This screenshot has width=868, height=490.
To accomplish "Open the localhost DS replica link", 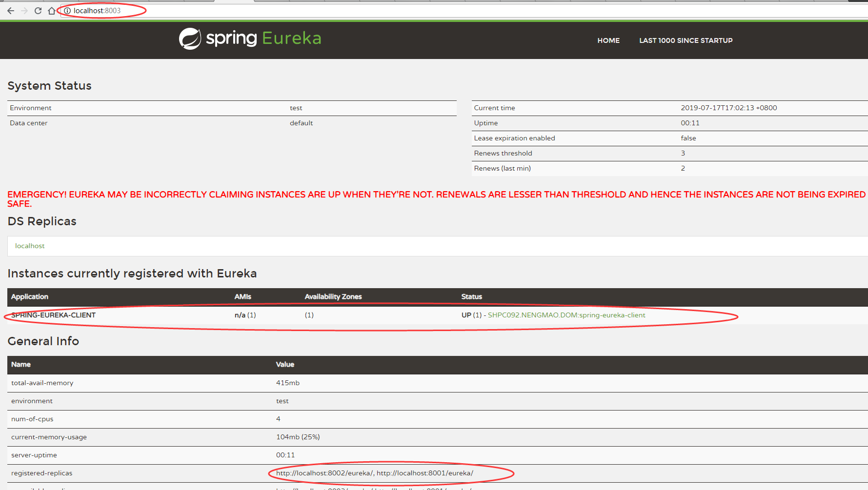I will point(30,246).
